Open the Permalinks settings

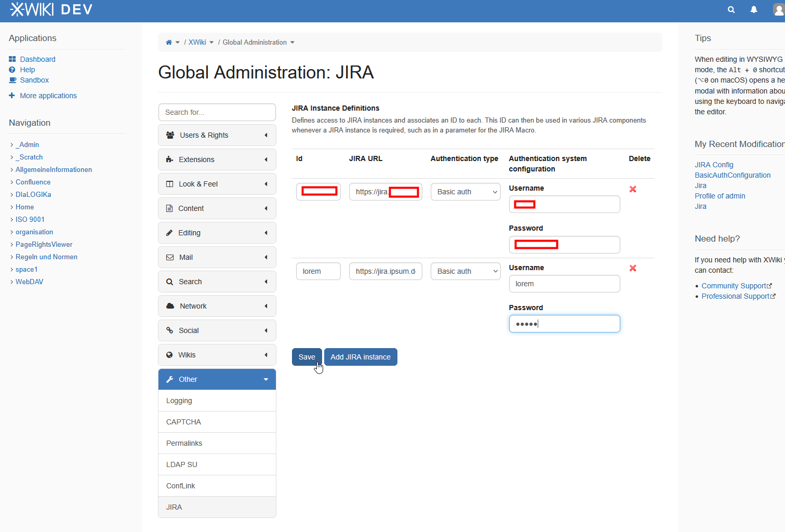click(x=217, y=443)
